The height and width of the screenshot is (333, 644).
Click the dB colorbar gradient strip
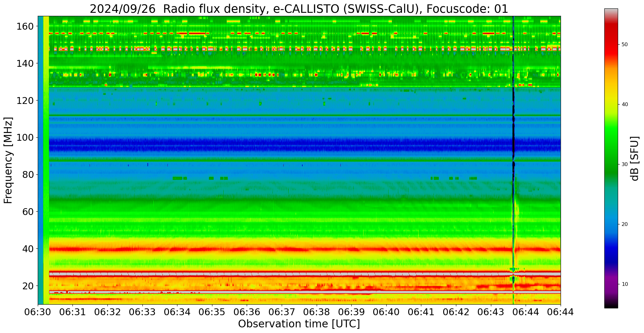point(611,158)
